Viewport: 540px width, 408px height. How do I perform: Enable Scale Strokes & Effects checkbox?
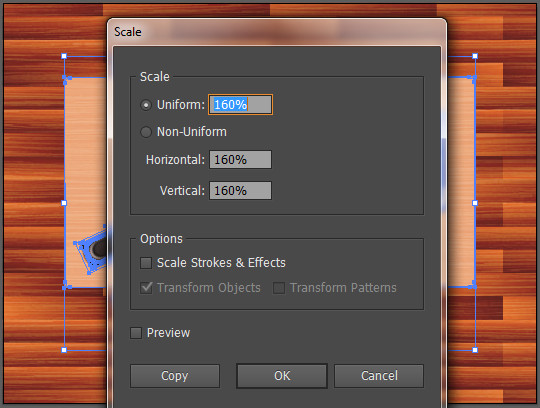(x=146, y=263)
